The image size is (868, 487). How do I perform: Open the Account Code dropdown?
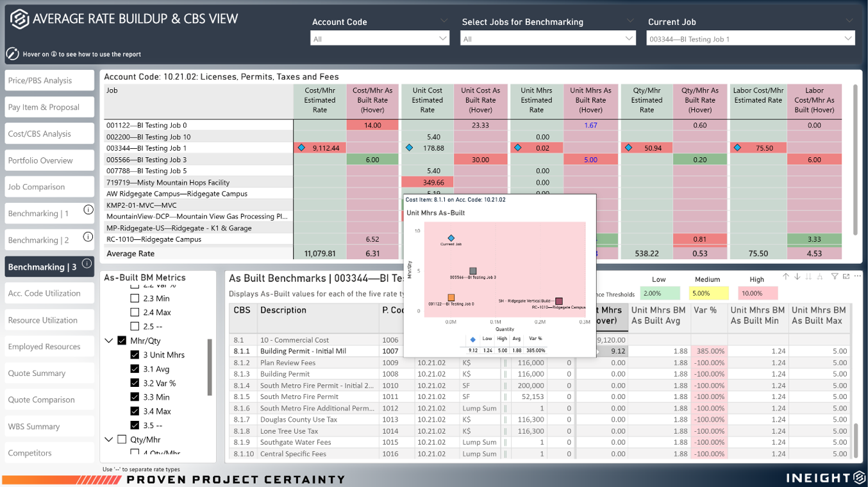coord(380,38)
